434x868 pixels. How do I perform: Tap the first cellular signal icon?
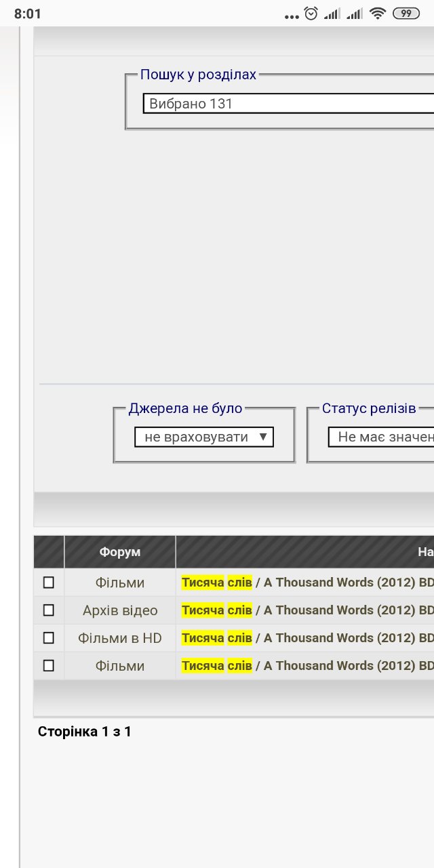[x=332, y=14]
